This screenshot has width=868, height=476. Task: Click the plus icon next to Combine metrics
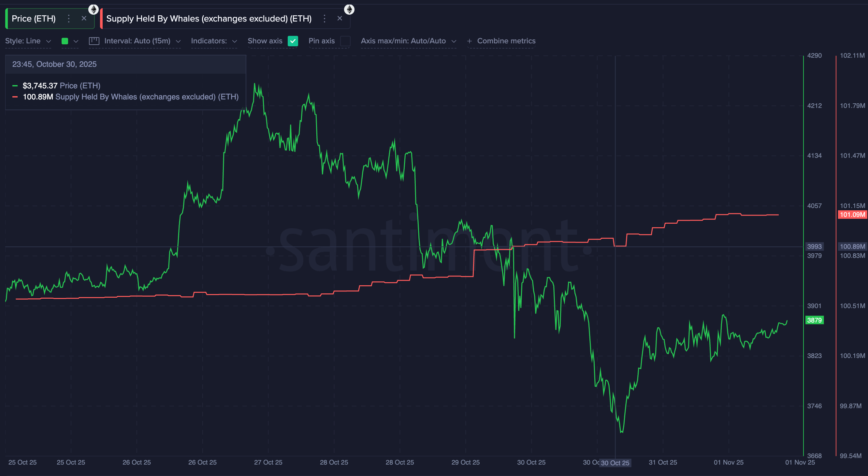[470, 41]
